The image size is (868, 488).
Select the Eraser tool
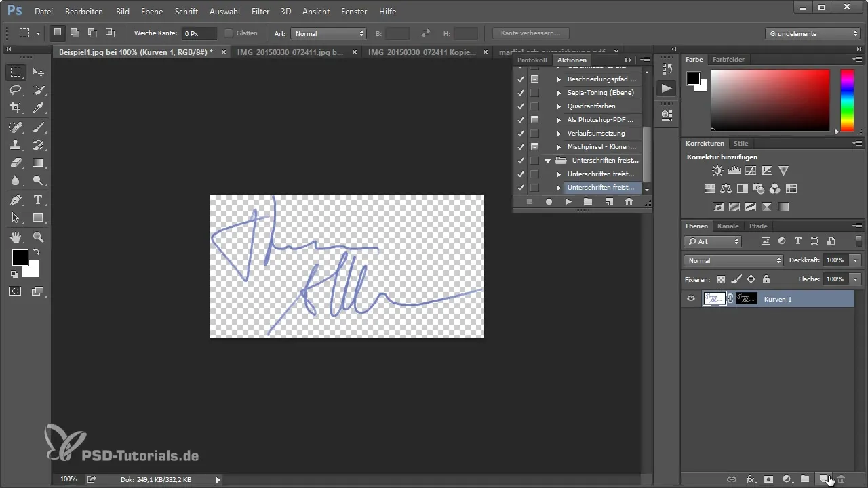[x=16, y=163]
